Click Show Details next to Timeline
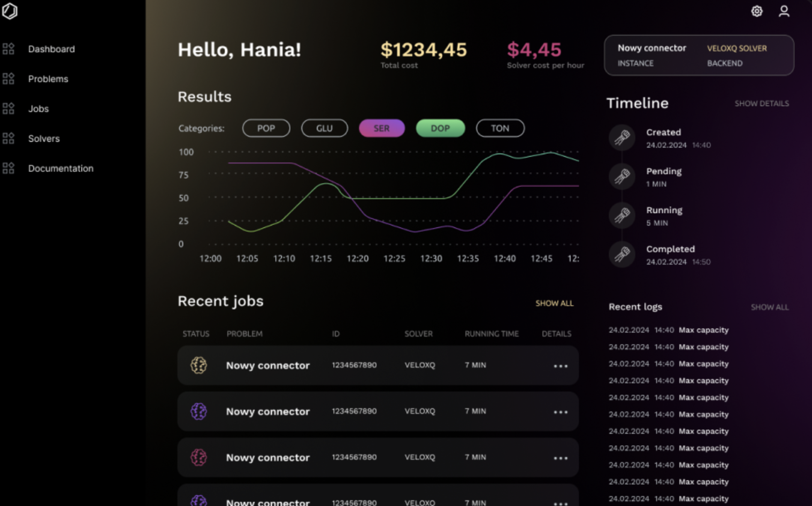The image size is (812, 506). point(761,103)
